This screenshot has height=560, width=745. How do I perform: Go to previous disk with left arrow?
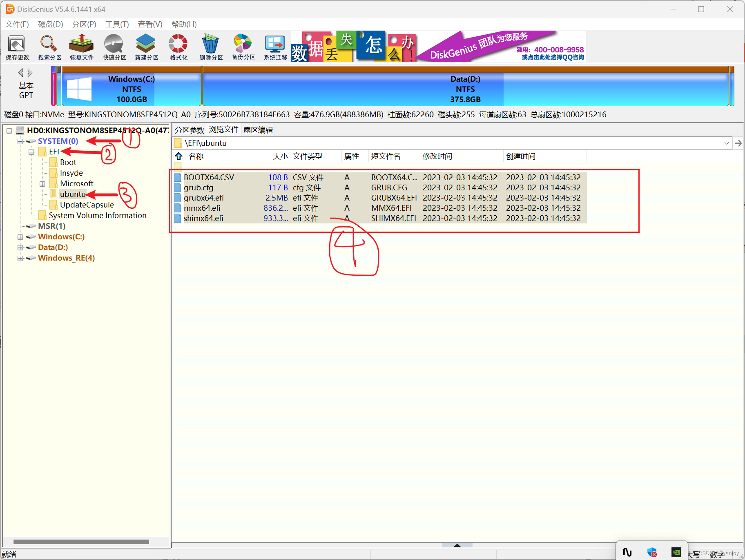point(21,73)
